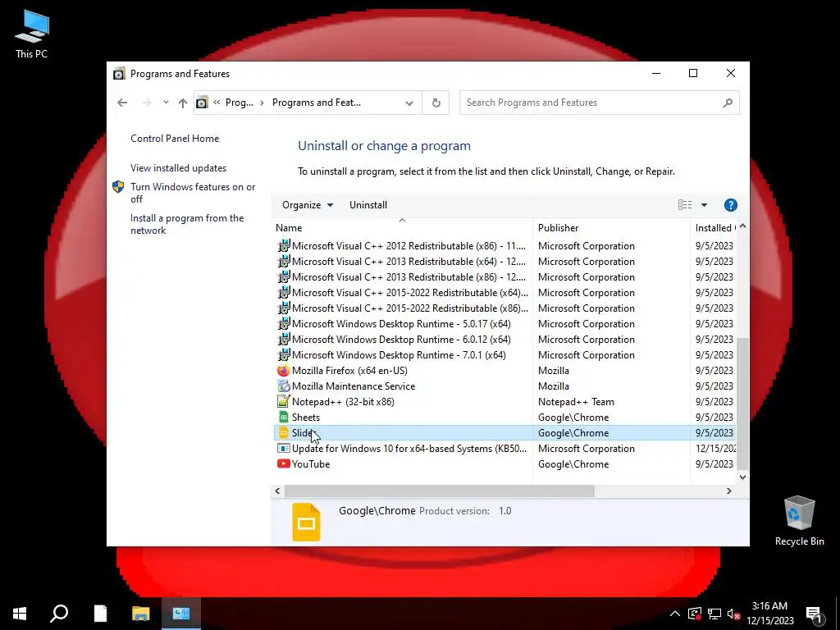Select Microsoft Visual C++ 2013 Redistributable (x64)
The width and height of the screenshot is (840, 630).
(x=409, y=262)
